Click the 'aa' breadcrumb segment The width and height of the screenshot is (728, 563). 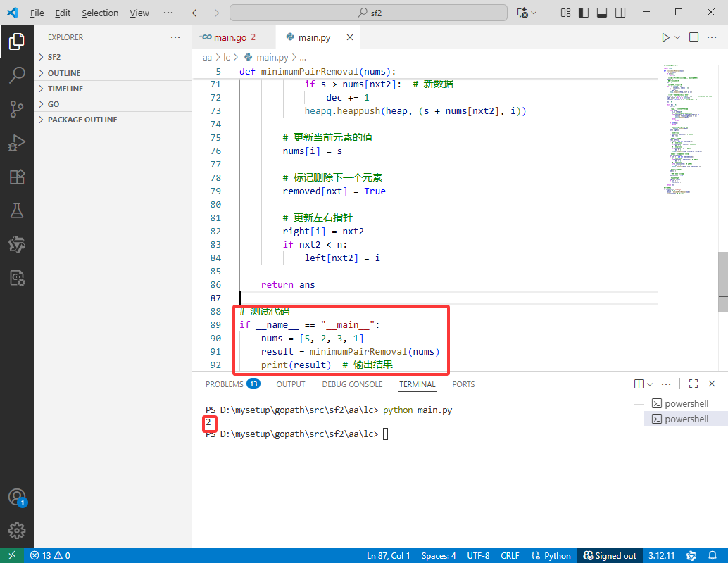tap(207, 58)
